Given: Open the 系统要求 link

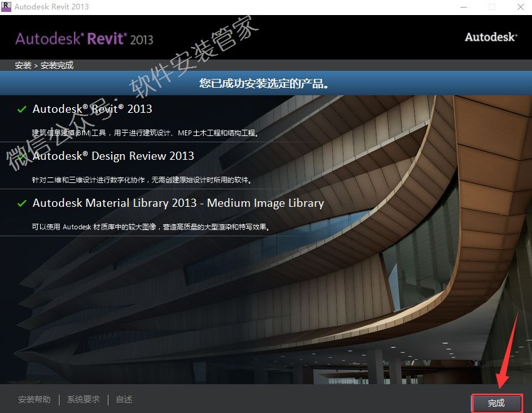Looking at the screenshot, I should pyautogui.click(x=83, y=400).
